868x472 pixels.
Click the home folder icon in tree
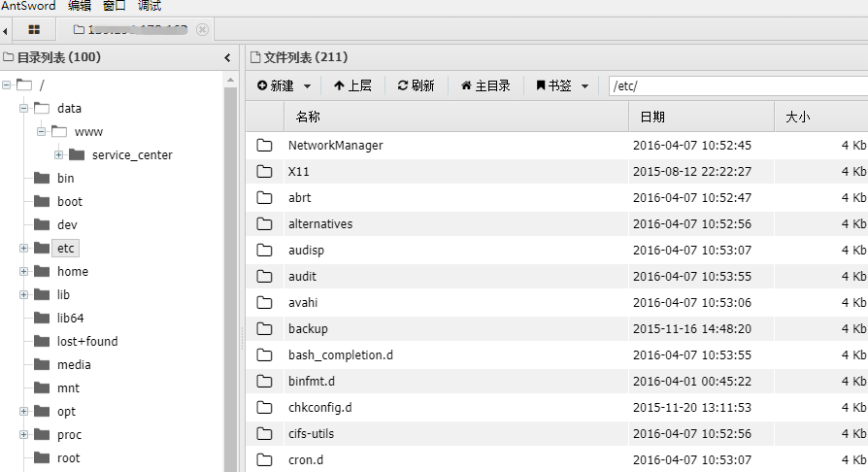click(42, 271)
